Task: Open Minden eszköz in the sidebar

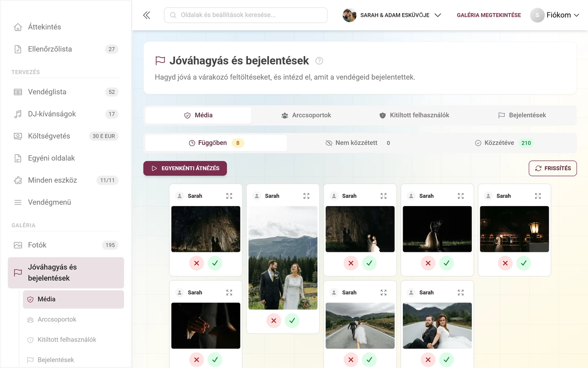Action: click(66, 180)
